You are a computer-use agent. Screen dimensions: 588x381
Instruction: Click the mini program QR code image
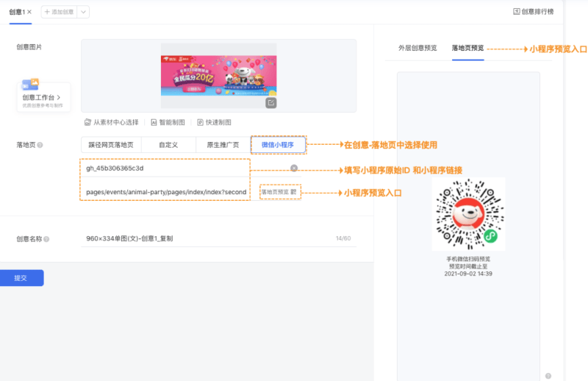click(468, 214)
